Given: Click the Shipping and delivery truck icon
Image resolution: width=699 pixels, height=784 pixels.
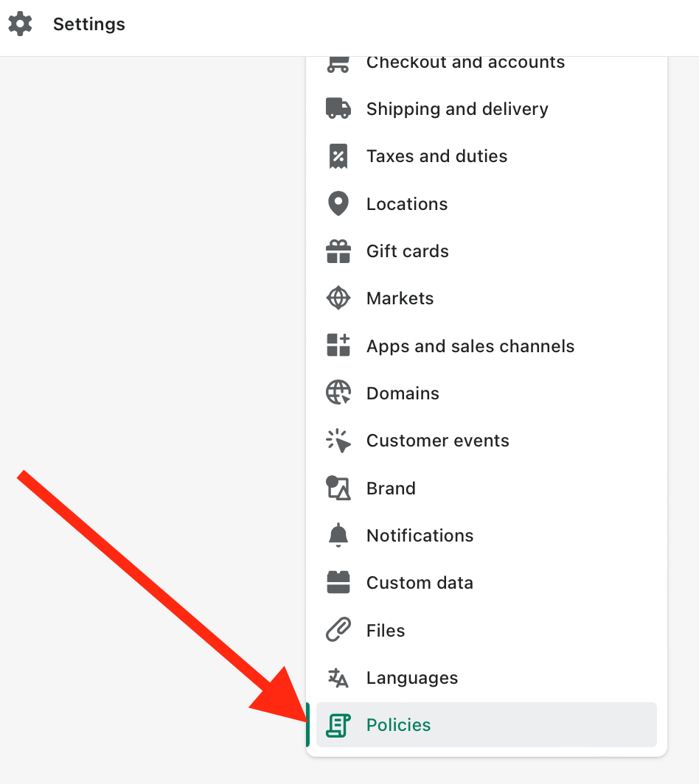Looking at the screenshot, I should (338, 108).
